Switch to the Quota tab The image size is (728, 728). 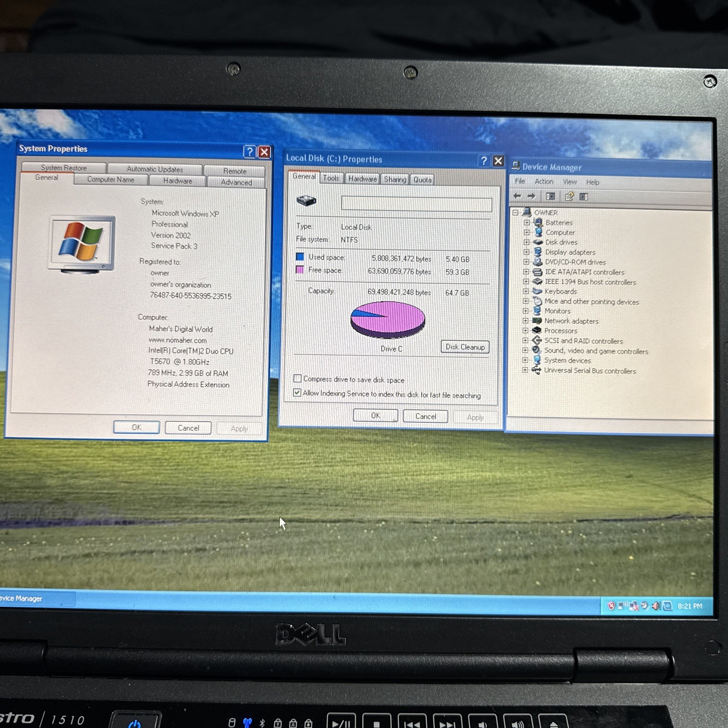422,180
